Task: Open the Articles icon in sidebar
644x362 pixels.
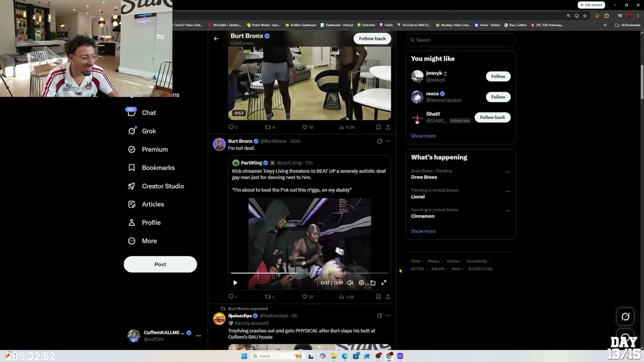Action: coord(132,204)
